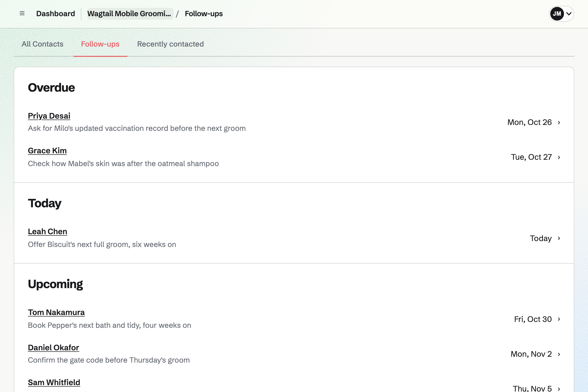Expand chevron beside Today due date
This screenshot has width=588, height=392.
pyautogui.click(x=559, y=238)
